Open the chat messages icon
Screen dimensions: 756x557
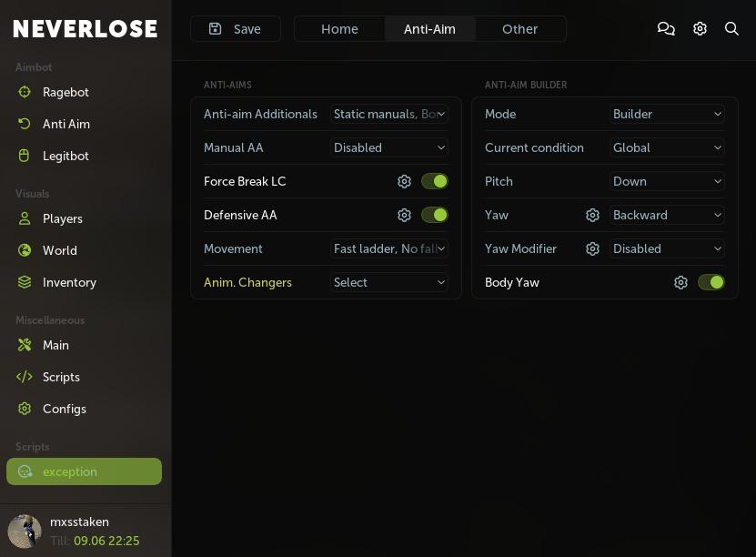click(x=666, y=29)
